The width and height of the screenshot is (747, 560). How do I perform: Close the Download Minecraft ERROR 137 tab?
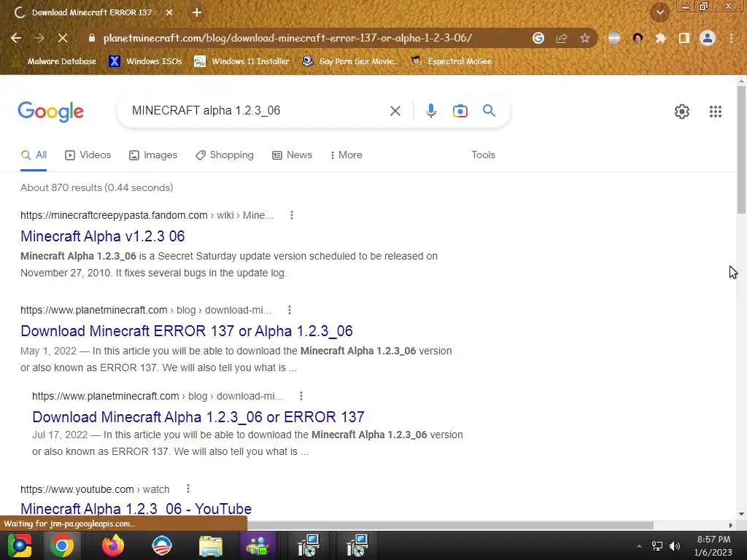[169, 13]
